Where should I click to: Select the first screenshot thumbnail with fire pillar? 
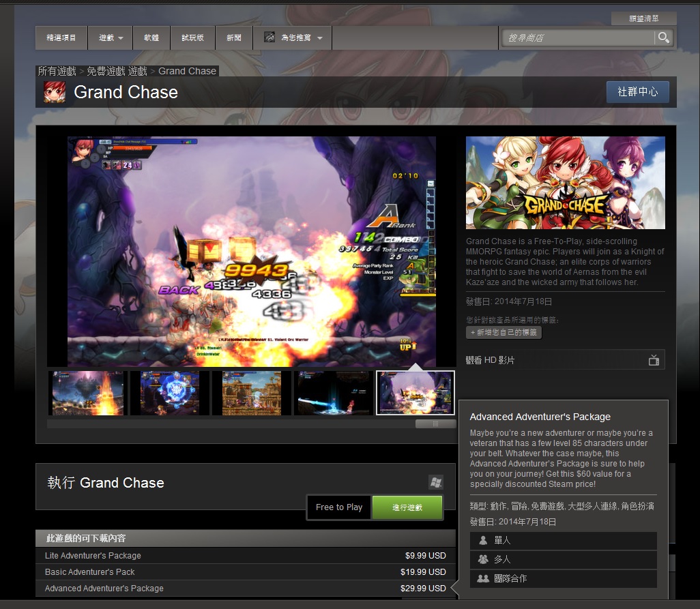(87, 393)
